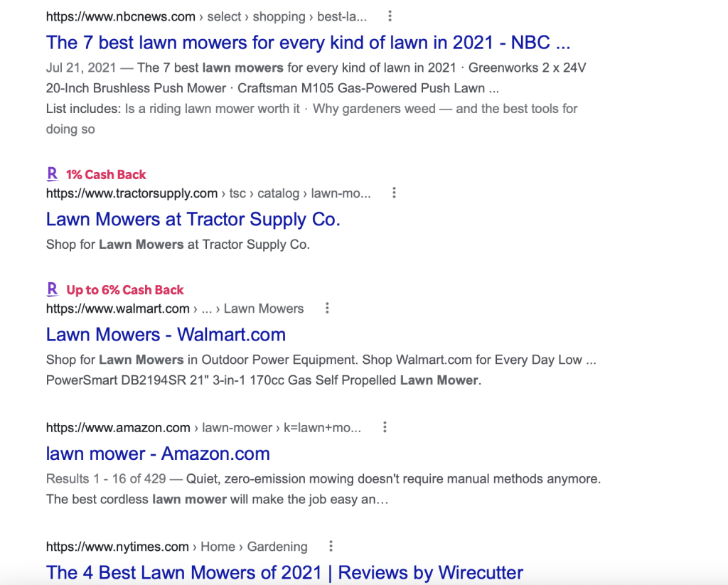Open The 7 best lawn mowers NBC link

coord(308,43)
